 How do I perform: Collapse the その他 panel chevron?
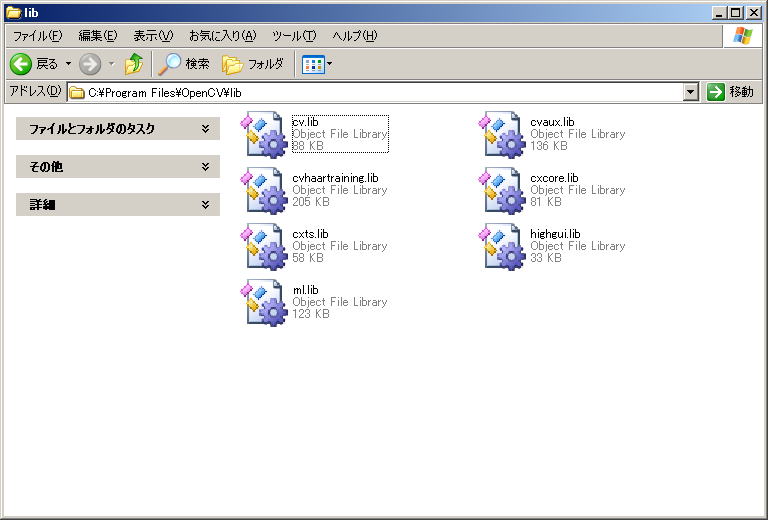click(x=206, y=167)
